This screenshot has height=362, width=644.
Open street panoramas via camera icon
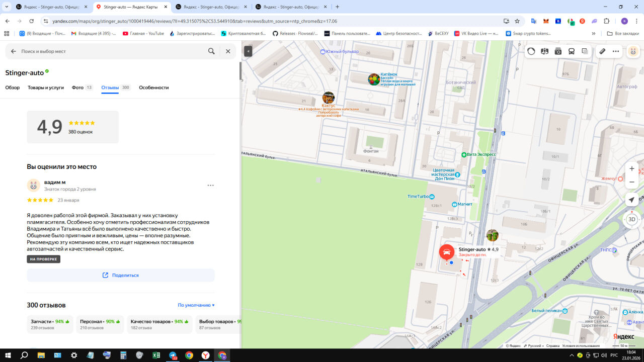coord(558,51)
